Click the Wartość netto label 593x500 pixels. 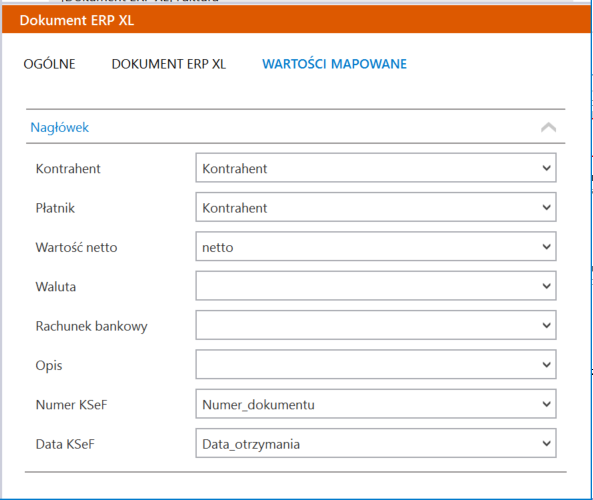[76, 247]
